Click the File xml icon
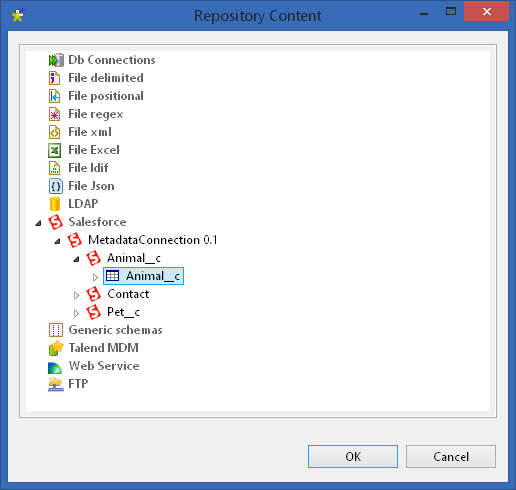This screenshot has height=490, width=516. (54, 132)
